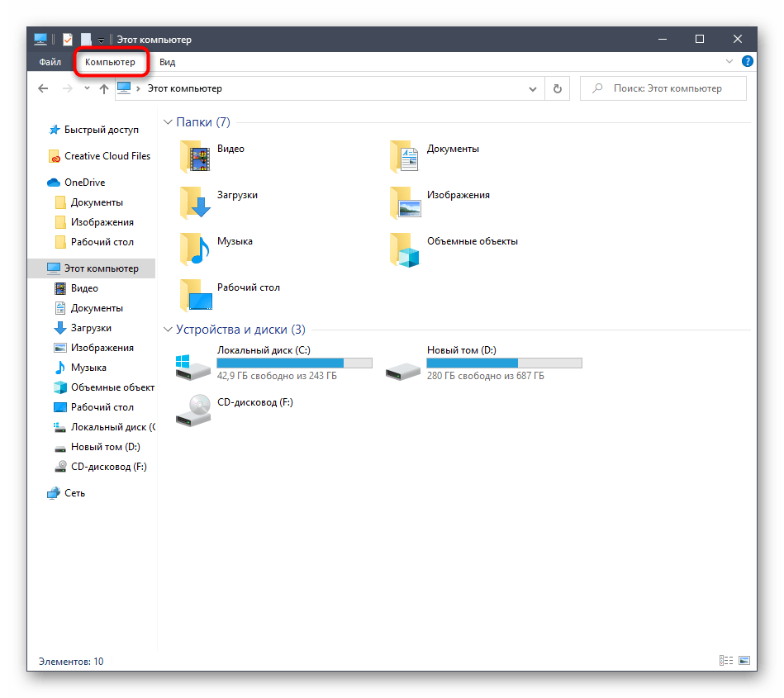Switch to large thumbnails view icon
Screen dimensions: 784x698
click(x=744, y=661)
